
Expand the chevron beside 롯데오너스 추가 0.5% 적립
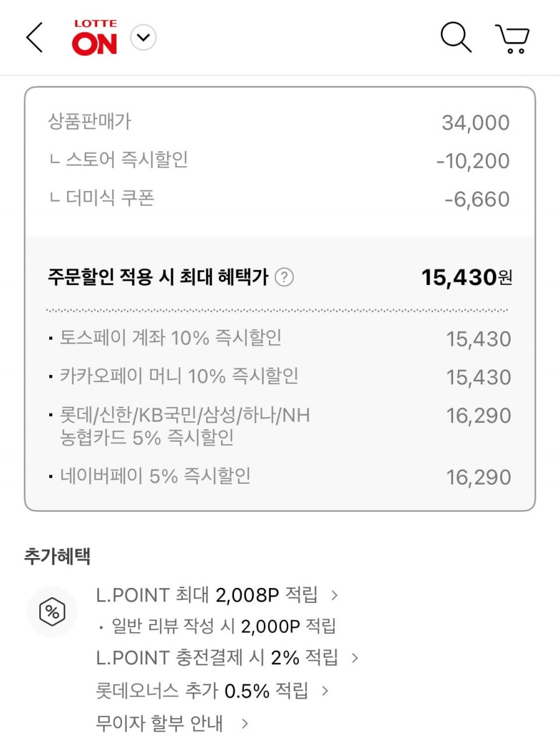pyautogui.click(x=325, y=691)
